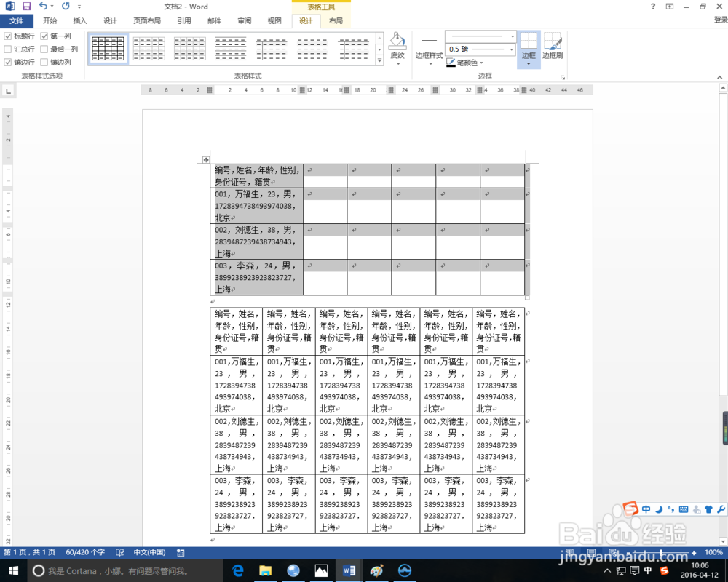Open the Word Help question mark icon
728x582 pixels.
[x=653, y=7]
